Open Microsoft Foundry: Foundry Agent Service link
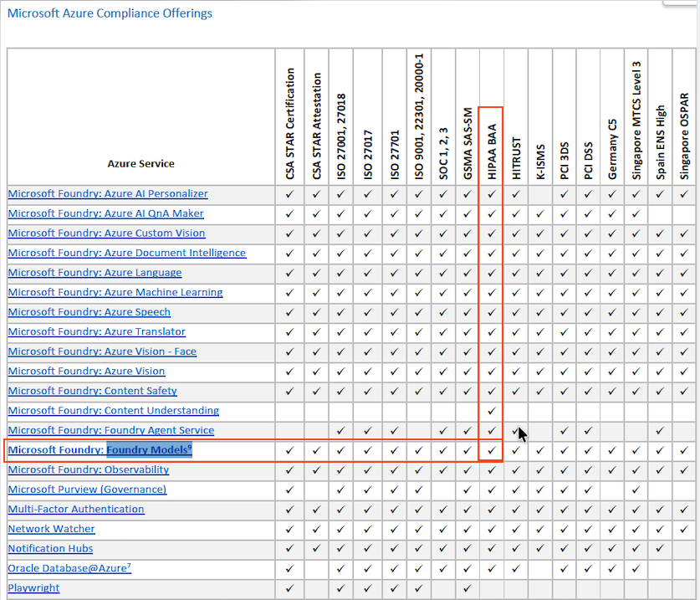 pos(111,430)
